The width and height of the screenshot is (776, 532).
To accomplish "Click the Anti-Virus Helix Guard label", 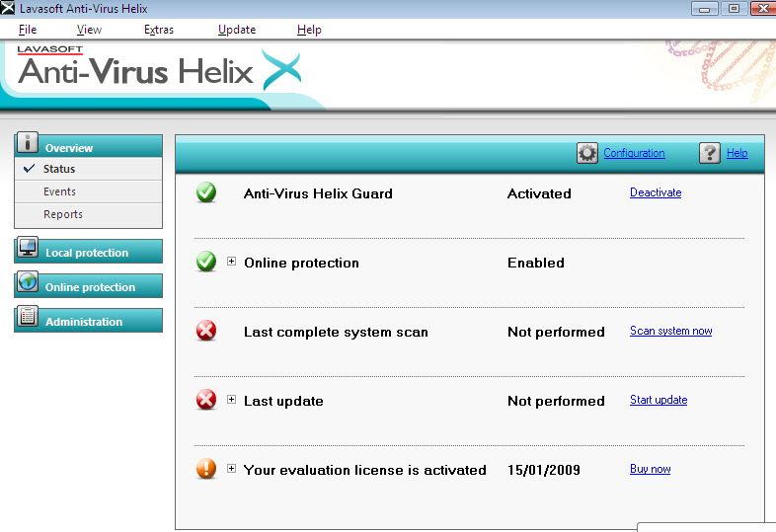I will pos(318,193).
